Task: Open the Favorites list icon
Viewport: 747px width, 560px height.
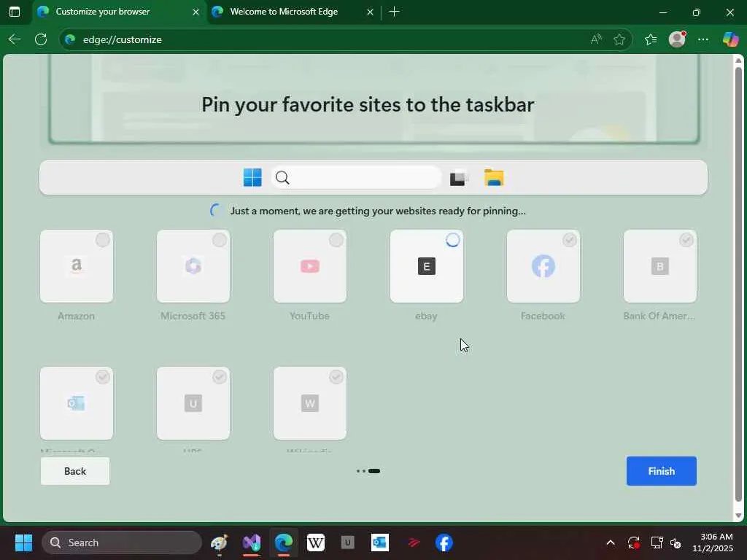Action: pos(651,39)
